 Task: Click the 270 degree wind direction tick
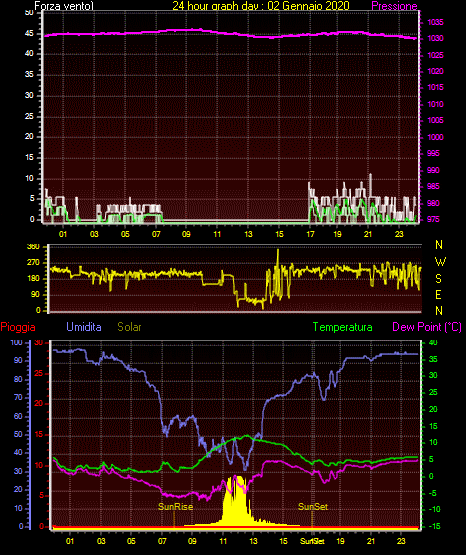34,263
